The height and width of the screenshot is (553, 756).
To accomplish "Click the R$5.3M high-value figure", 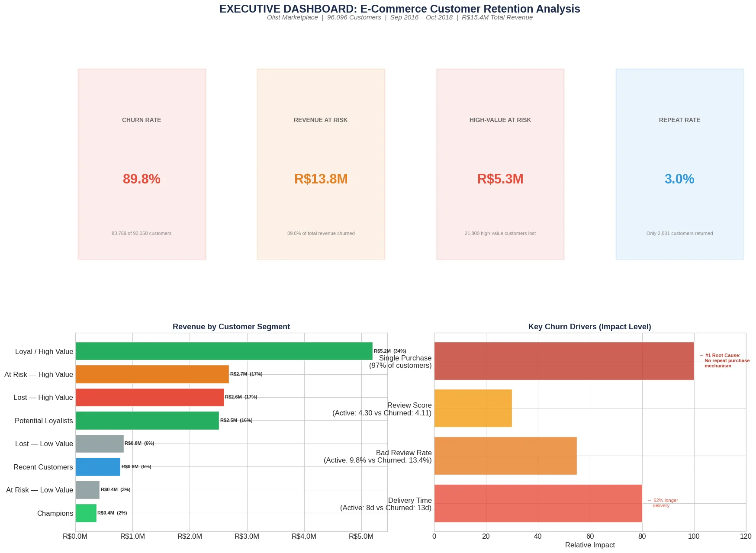I will pos(500,179).
